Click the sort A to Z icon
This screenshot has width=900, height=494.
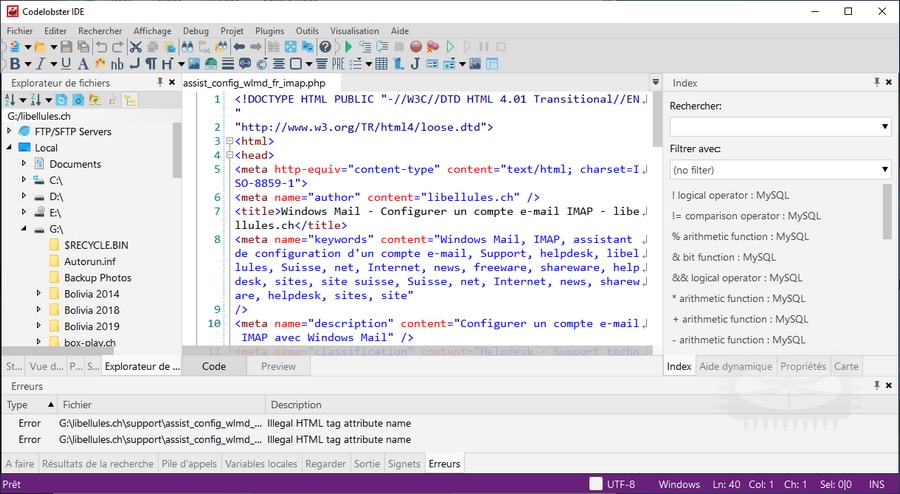[x=10, y=100]
